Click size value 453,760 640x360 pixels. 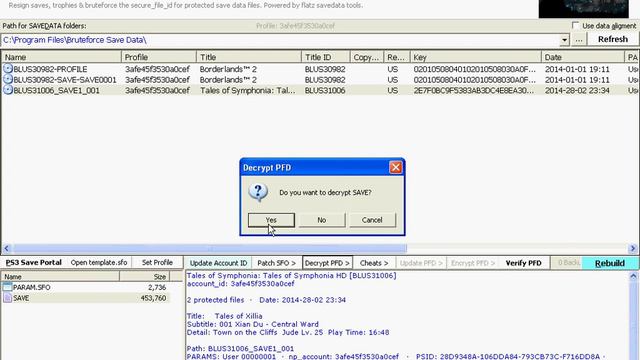click(153, 298)
